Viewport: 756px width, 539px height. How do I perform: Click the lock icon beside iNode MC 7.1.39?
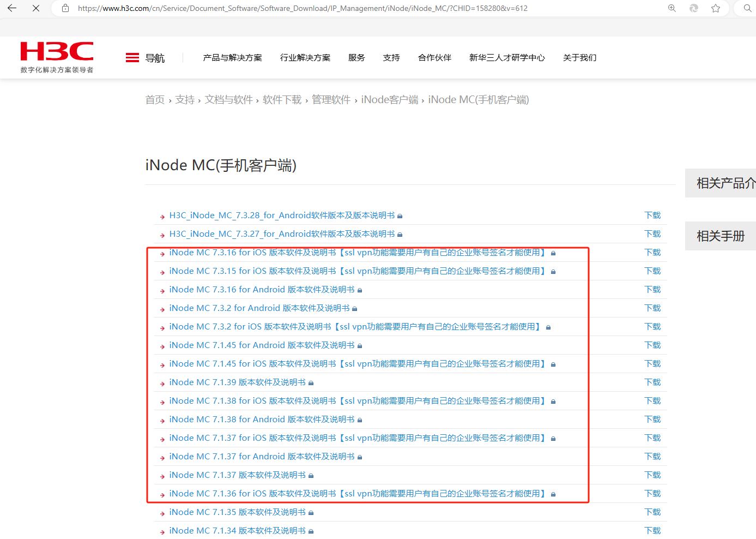click(x=311, y=383)
